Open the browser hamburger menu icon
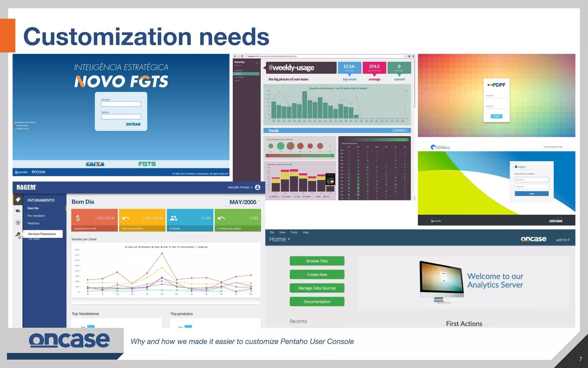 click(413, 56)
